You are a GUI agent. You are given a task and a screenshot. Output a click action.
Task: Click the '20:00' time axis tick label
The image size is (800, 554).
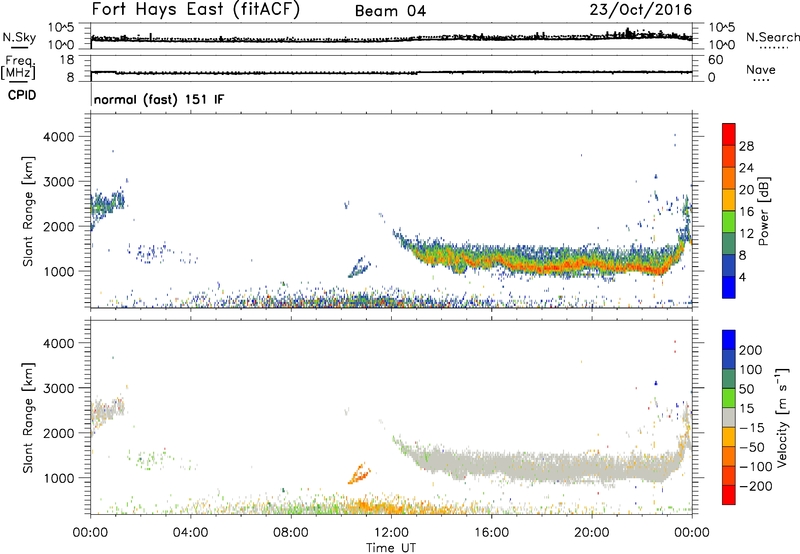(x=592, y=533)
